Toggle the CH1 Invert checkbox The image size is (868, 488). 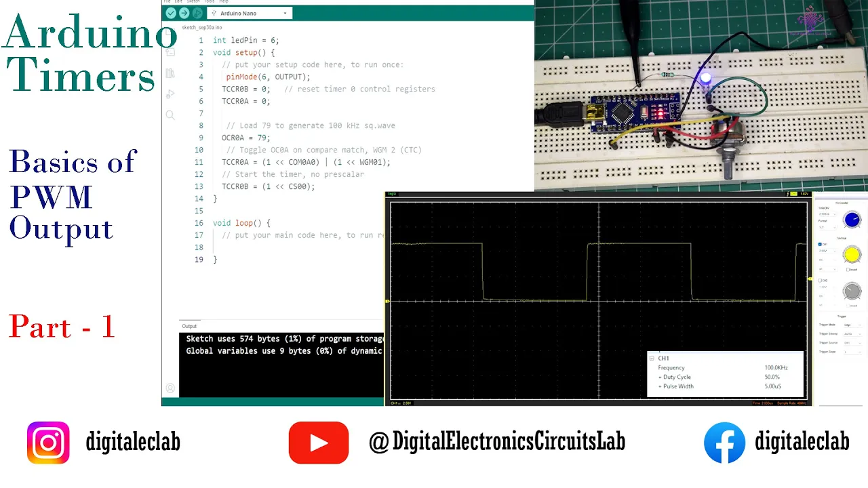(x=848, y=270)
